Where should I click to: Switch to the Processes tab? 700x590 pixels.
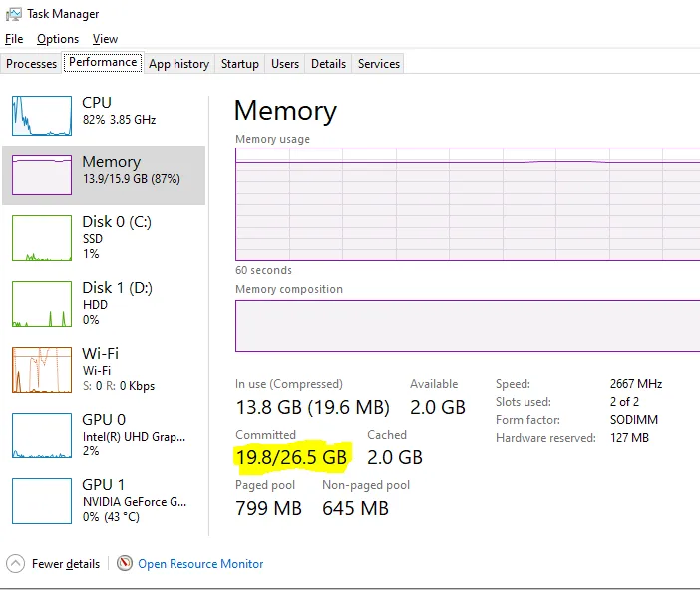[x=32, y=64]
